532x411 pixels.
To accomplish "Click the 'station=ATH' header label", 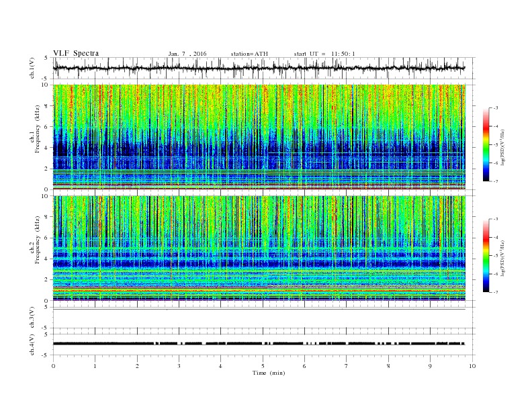I will pos(249,54).
